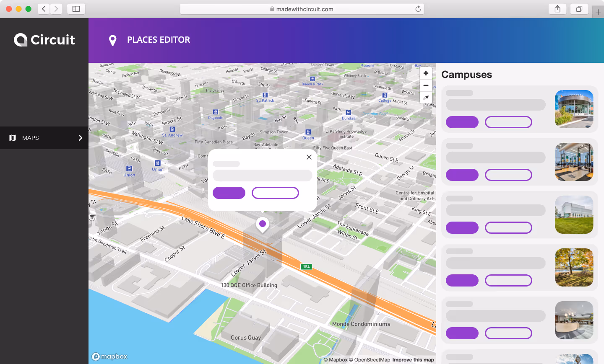Click outlined button in second campus card
The height and width of the screenshot is (364, 604).
coord(508,175)
